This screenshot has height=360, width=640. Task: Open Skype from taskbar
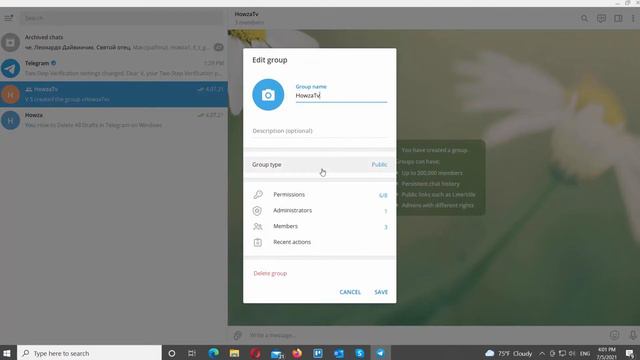[360, 353]
